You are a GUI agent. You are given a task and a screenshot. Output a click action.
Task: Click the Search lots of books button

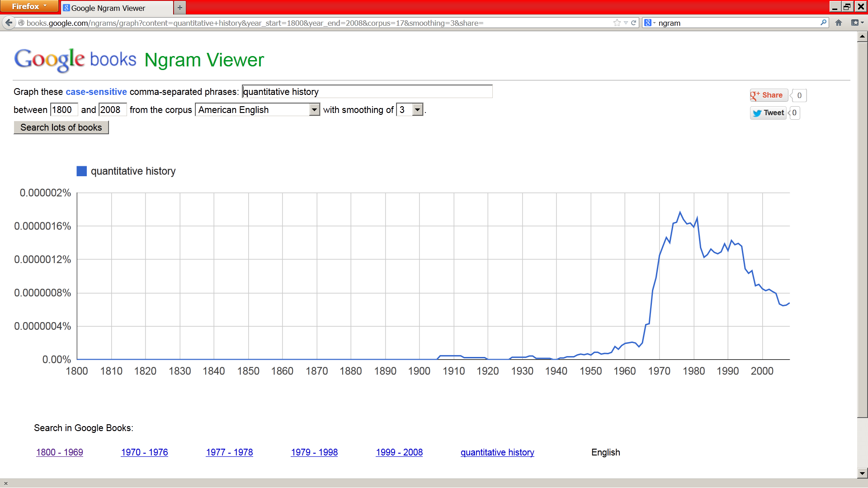(61, 127)
